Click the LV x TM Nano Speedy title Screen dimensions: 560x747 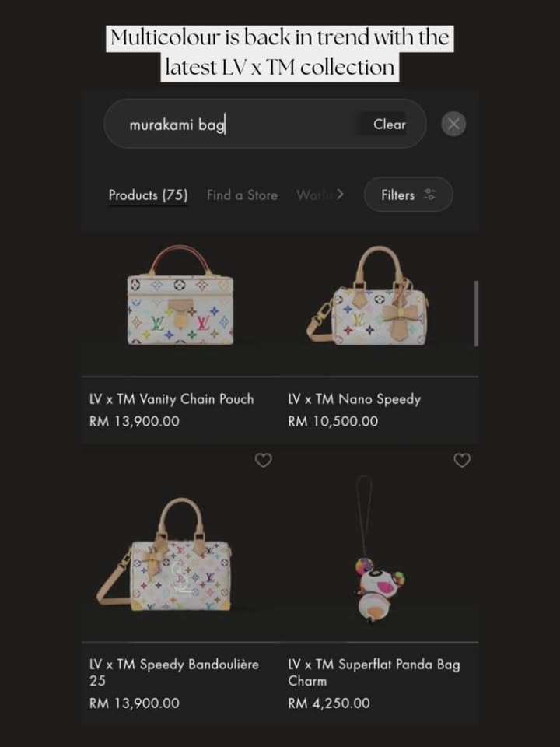355,398
